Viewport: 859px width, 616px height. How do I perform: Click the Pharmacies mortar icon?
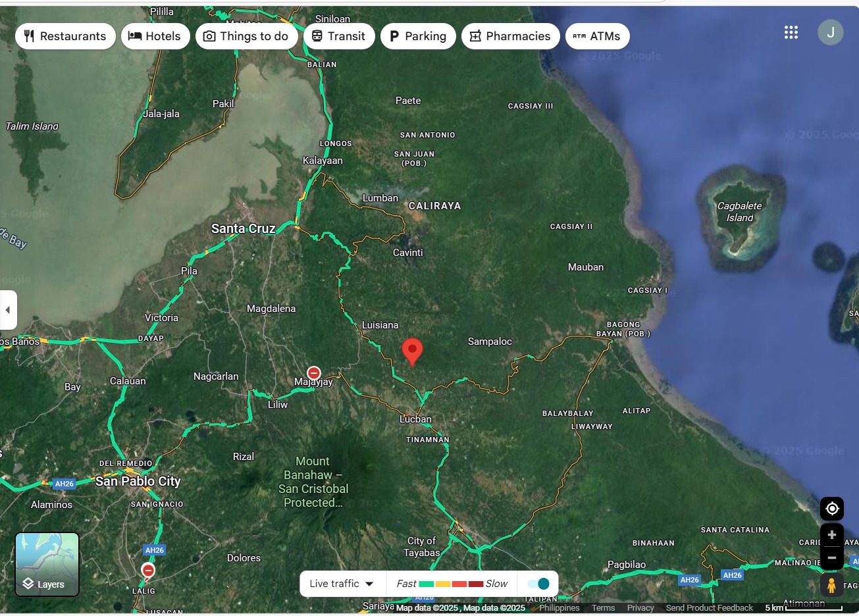(x=476, y=36)
